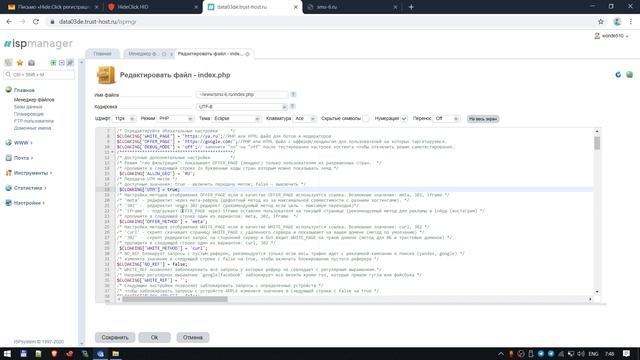The width and height of the screenshot is (640, 360).
Task: Click the Главное section icon
Action: [x=8, y=89]
